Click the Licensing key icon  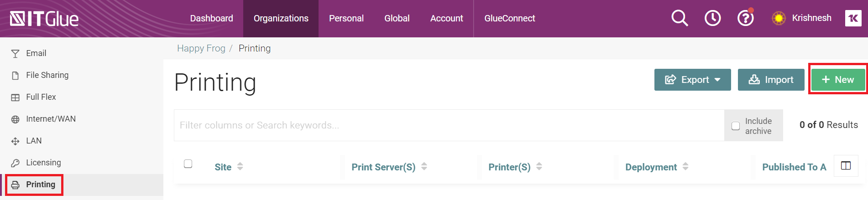point(16,163)
